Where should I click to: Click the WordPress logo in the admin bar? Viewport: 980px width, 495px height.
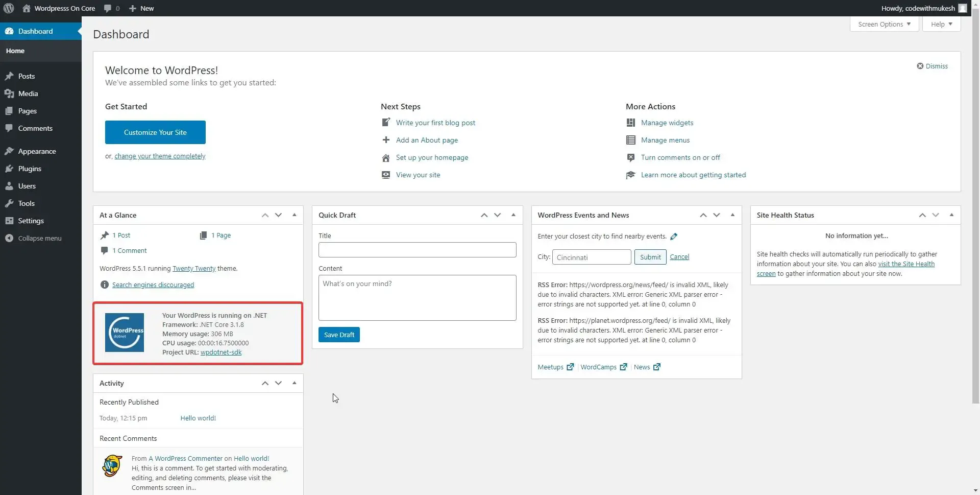point(8,8)
